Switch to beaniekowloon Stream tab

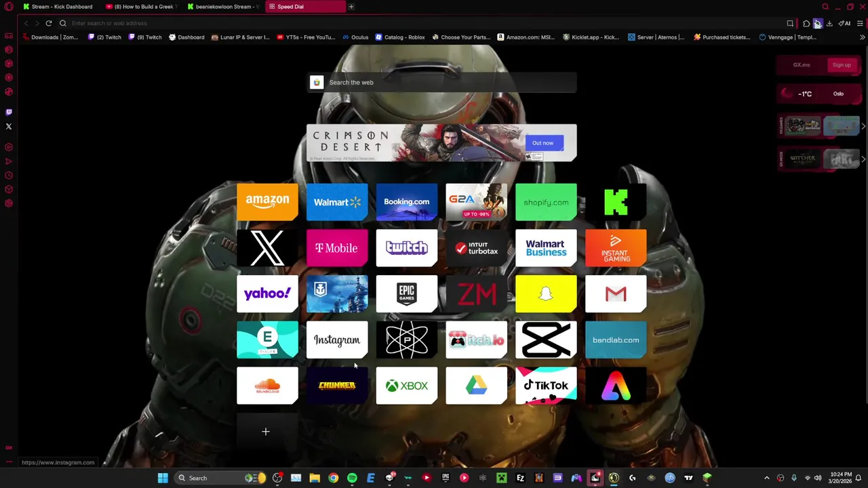click(x=224, y=7)
